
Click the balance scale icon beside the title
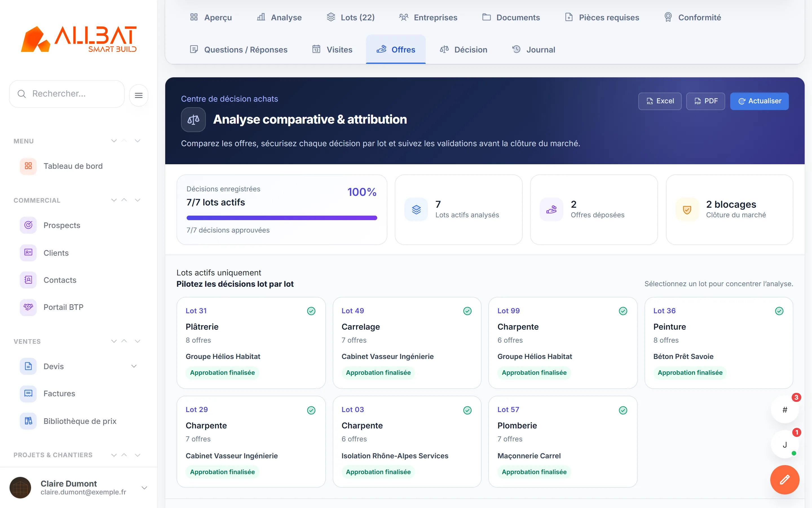coord(193,120)
